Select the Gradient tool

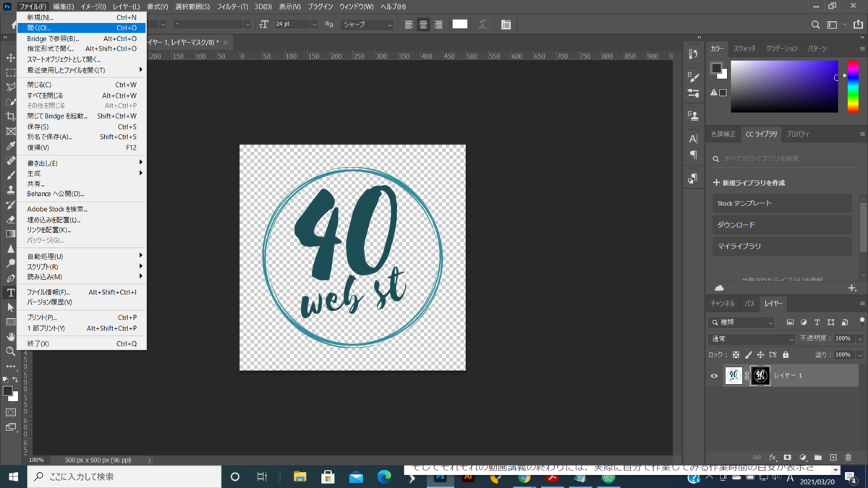point(10,234)
